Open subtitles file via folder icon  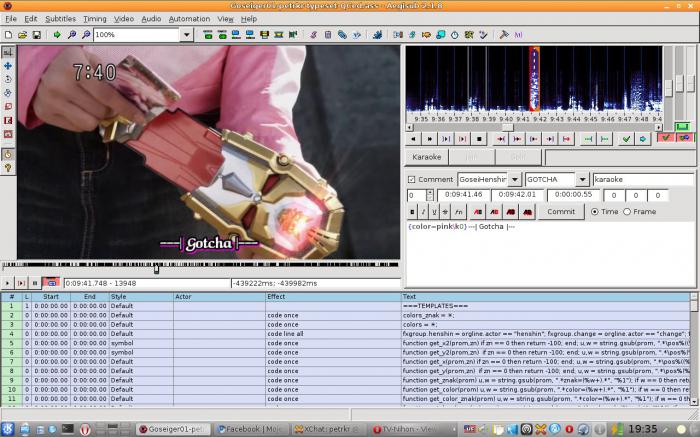22,34
